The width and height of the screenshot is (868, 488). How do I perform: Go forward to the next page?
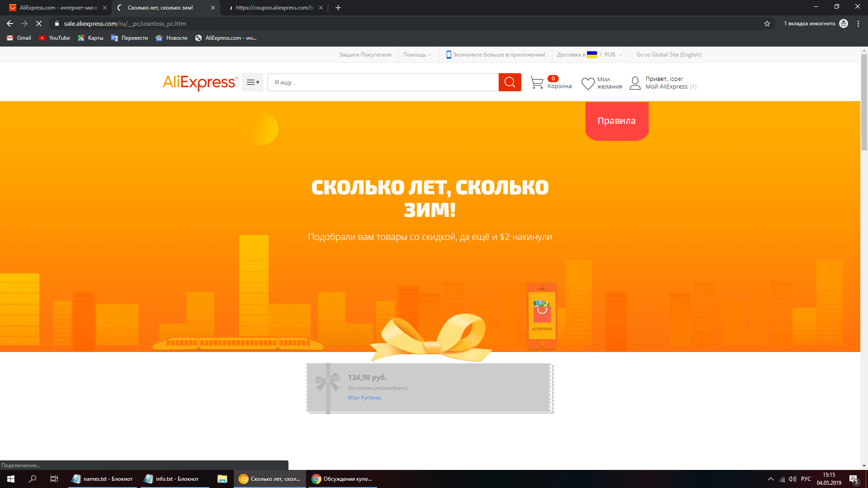pyautogui.click(x=24, y=23)
